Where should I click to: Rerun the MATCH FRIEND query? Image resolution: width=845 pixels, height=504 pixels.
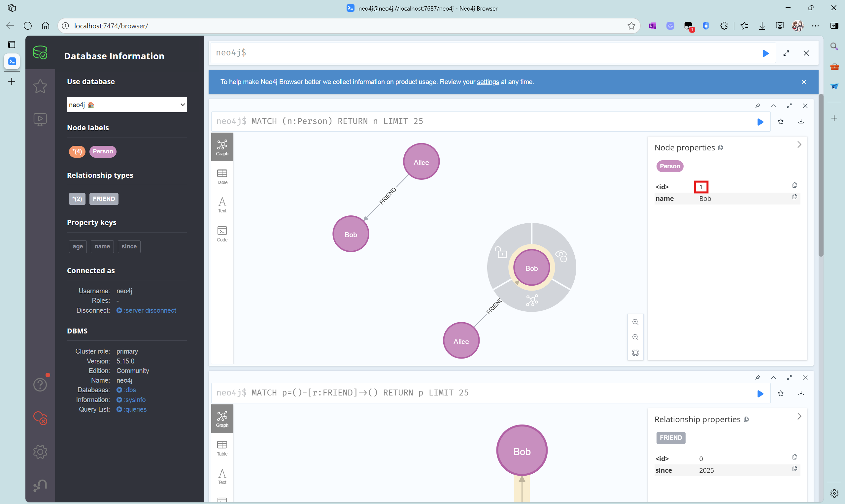pos(760,394)
